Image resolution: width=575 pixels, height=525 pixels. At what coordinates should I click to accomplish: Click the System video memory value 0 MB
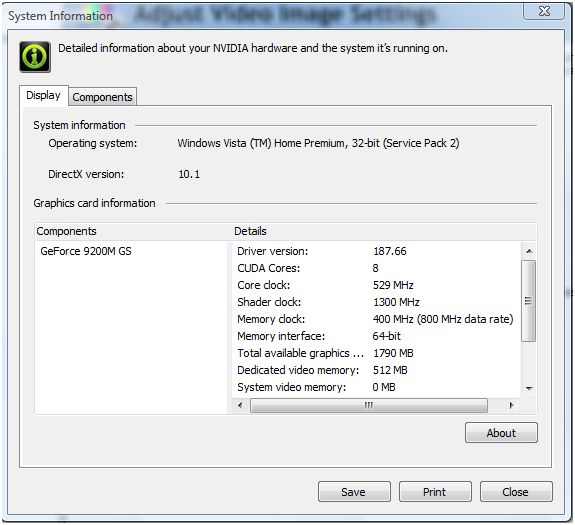coord(384,387)
